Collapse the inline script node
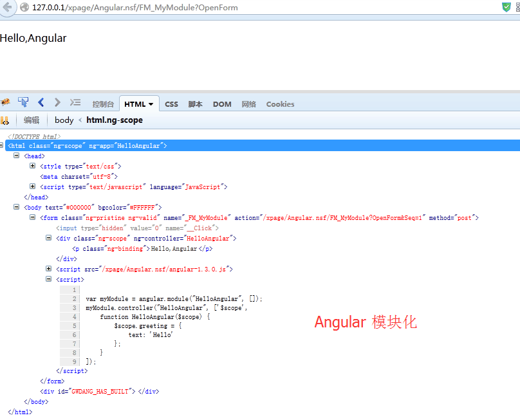520x420 pixels. [x=48, y=278]
